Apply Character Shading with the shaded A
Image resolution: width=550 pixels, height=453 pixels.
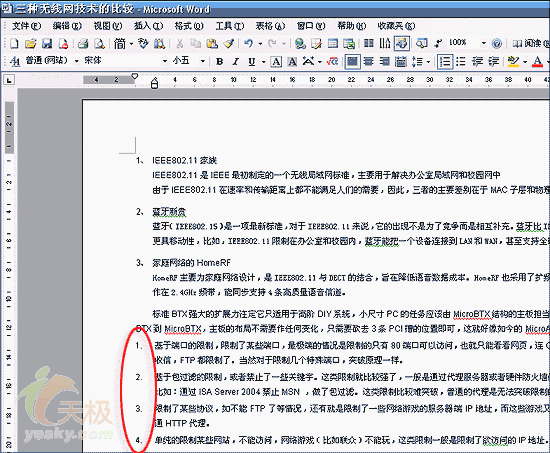click(292, 62)
